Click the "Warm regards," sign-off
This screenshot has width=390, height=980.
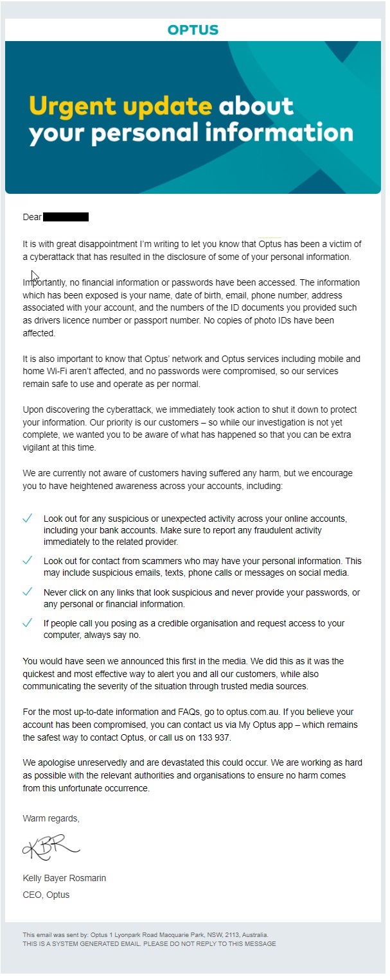pos(51,818)
